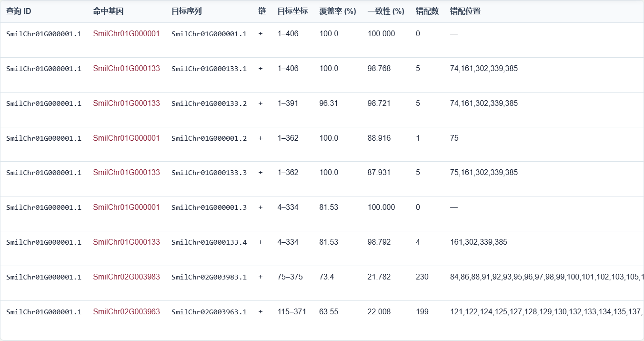Click the 查询 ID column header
Image resolution: width=644 pixels, height=341 pixels.
[19, 11]
